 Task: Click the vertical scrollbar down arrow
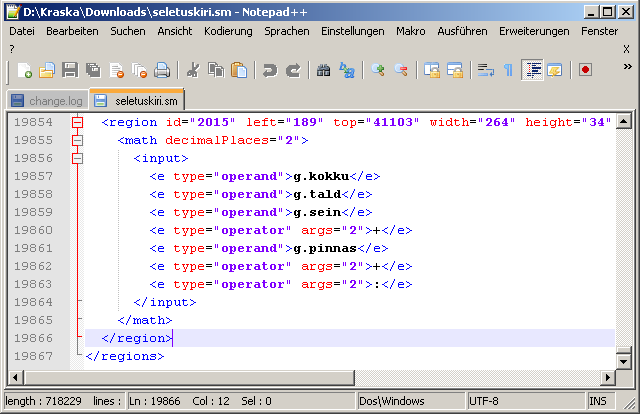coord(623,360)
